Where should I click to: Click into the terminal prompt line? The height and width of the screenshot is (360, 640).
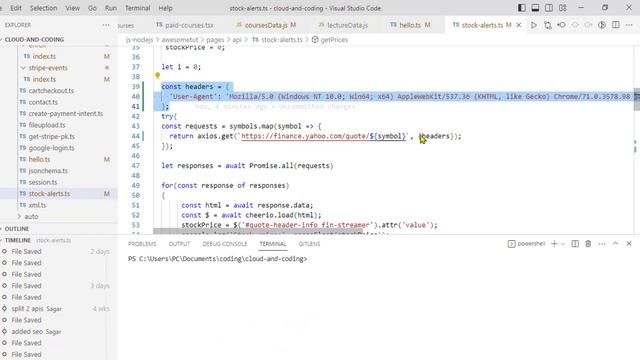point(218,259)
